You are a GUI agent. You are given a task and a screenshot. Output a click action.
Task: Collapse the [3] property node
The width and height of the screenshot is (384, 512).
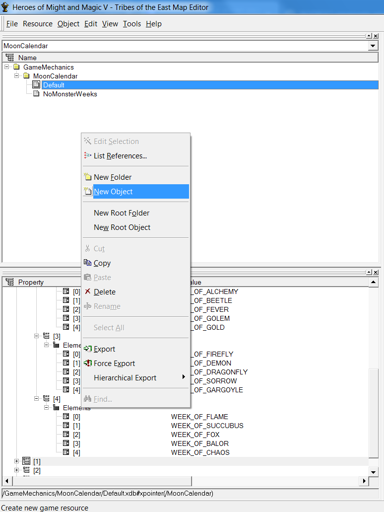(36, 336)
